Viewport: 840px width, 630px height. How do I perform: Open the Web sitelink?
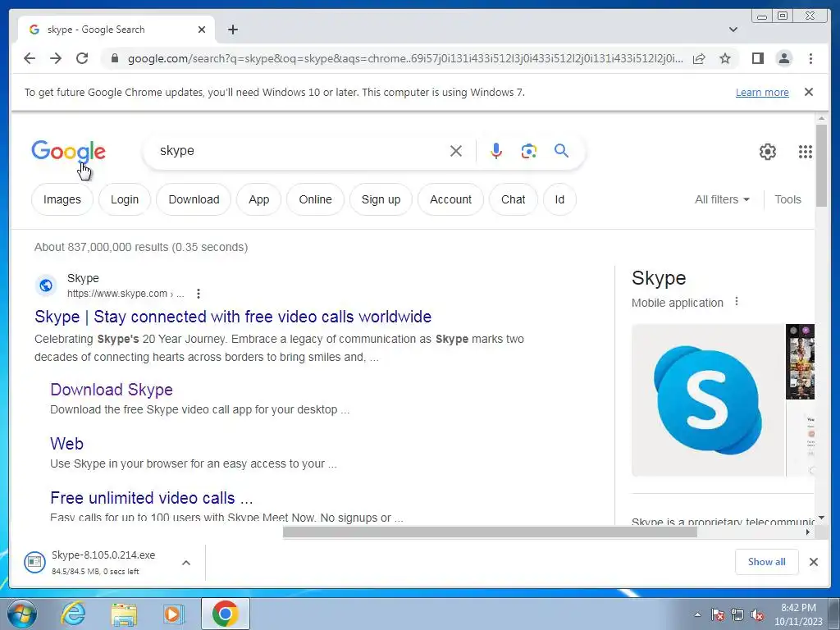point(67,444)
